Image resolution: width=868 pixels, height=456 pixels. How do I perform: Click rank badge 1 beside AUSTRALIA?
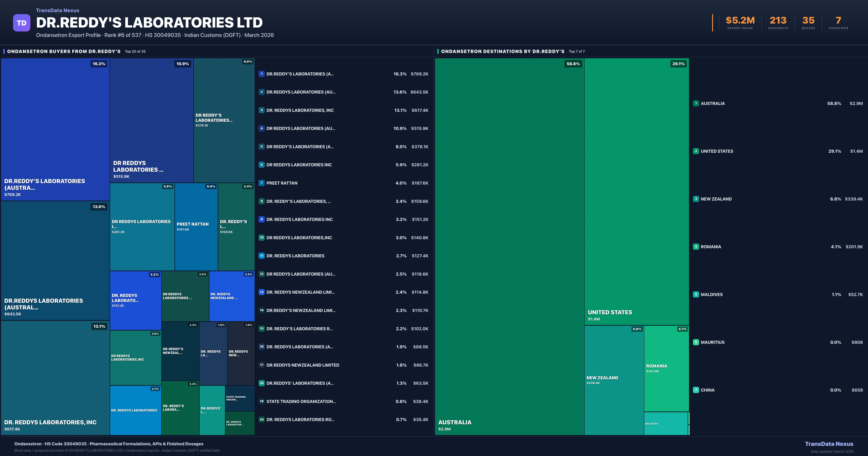pyautogui.click(x=696, y=104)
